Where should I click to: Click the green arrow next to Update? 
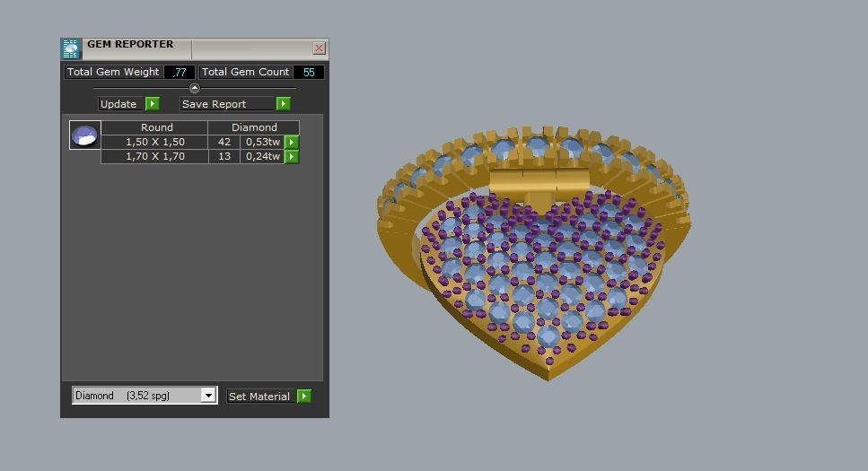tap(153, 103)
